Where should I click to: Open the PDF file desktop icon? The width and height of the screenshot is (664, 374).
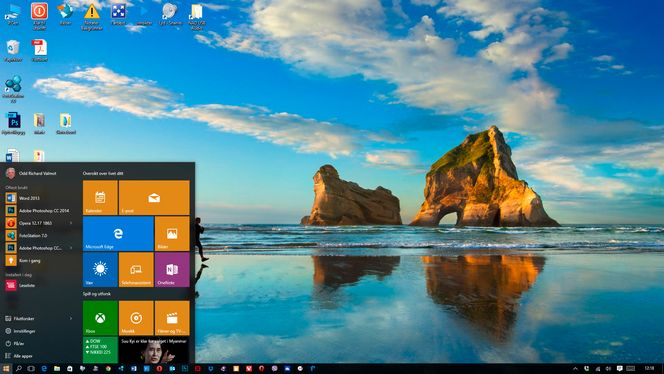(x=39, y=51)
